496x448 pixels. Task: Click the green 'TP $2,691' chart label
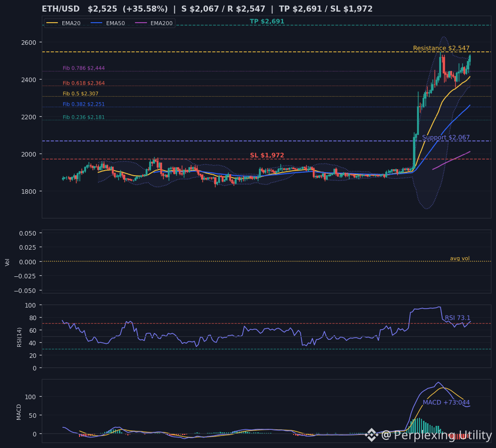point(267,21)
